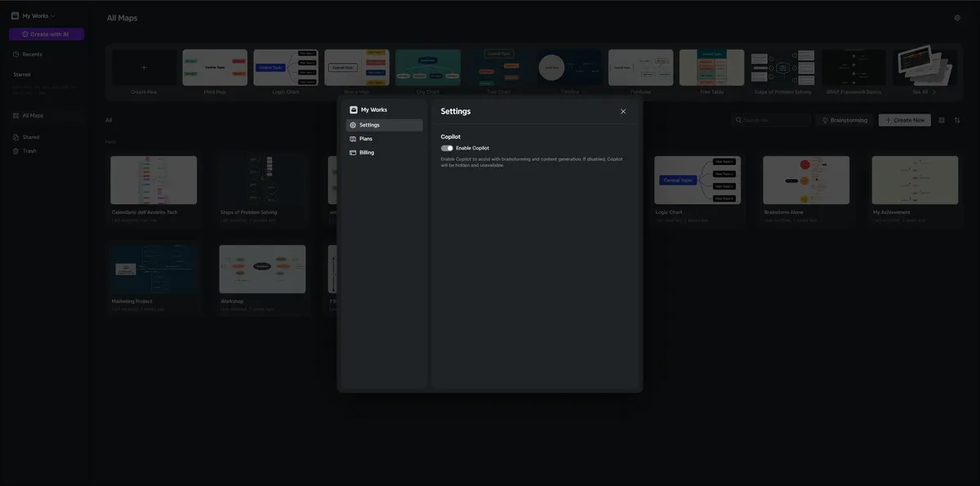Open the Workshop map

(x=262, y=279)
